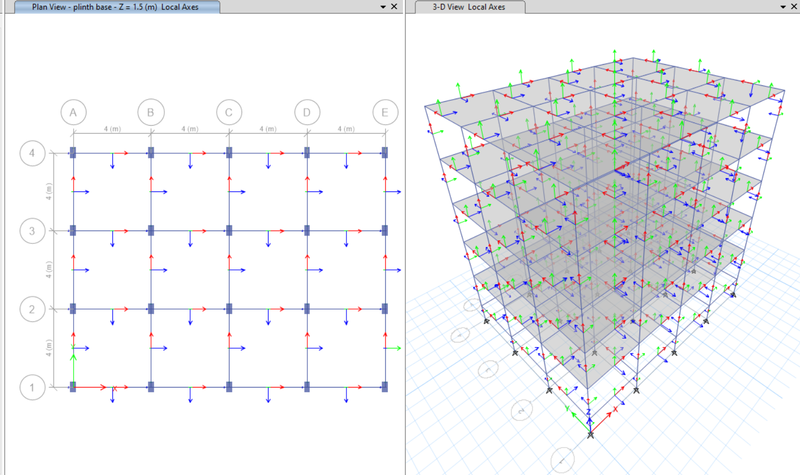
Task: Click the 4 (m) dimension between grids 4 and 3
Action: point(48,192)
